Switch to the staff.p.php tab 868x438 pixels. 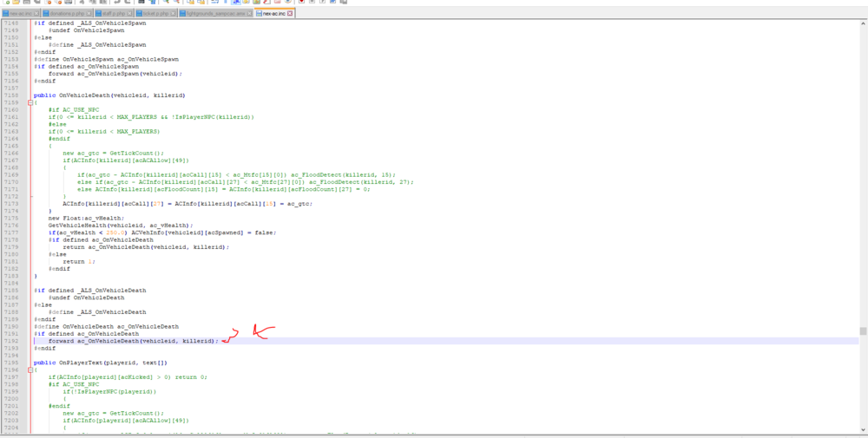pyautogui.click(x=114, y=13)
